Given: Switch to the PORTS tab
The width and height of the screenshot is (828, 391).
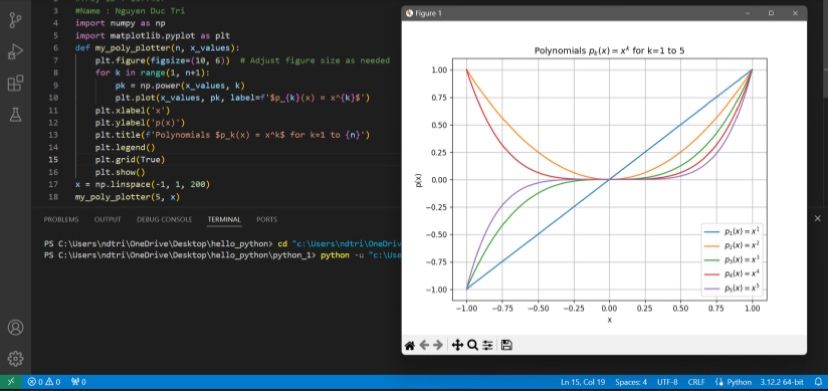Looking at the screenshot, I should click(267, 219).
